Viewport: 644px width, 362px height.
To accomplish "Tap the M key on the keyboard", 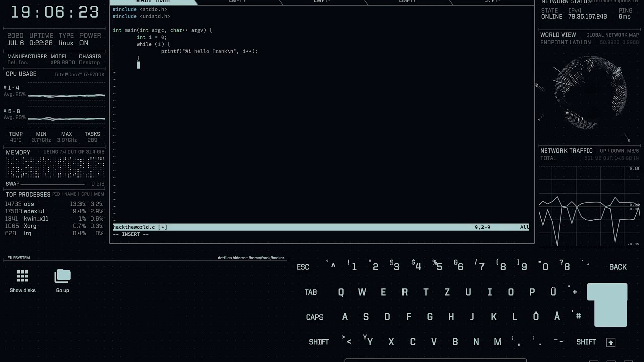I will click(x=498, y=342).
